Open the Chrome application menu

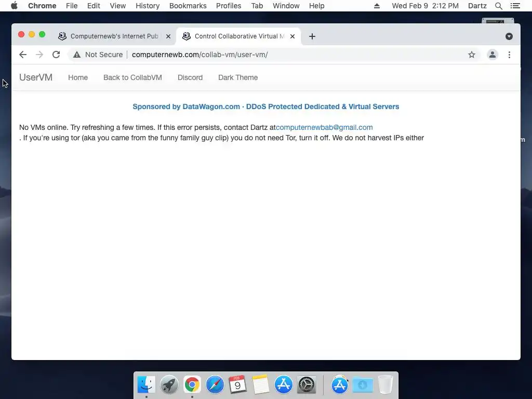(42, 6)
